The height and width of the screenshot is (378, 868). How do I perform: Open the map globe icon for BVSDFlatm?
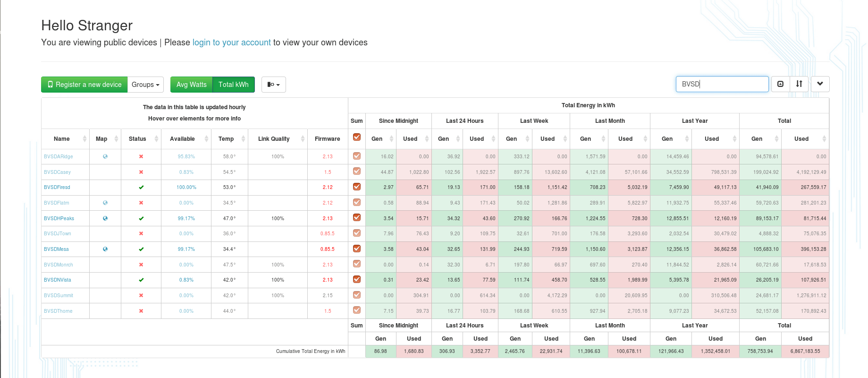pos(105,203)
